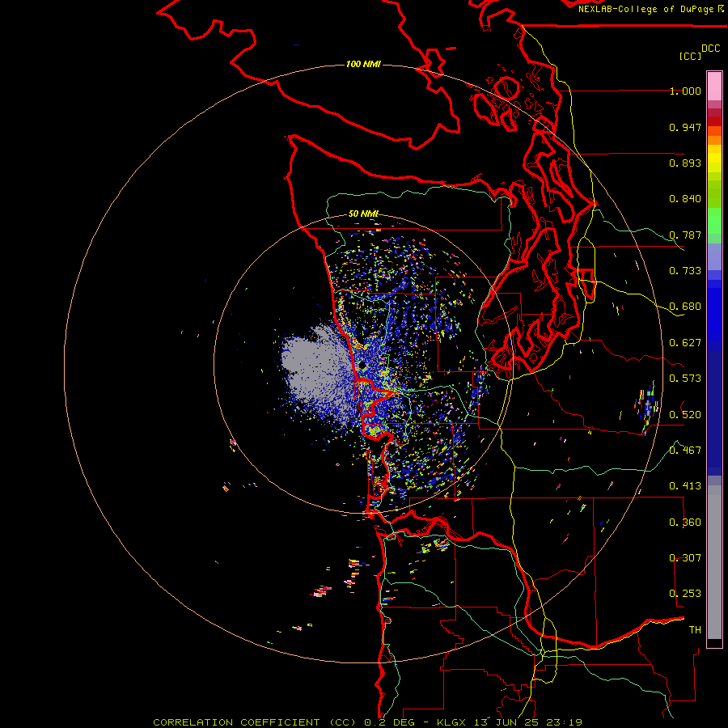Screen dimensions: 728x728
Task: Click the 50 NMI range ring label
Action: (363, 214)
